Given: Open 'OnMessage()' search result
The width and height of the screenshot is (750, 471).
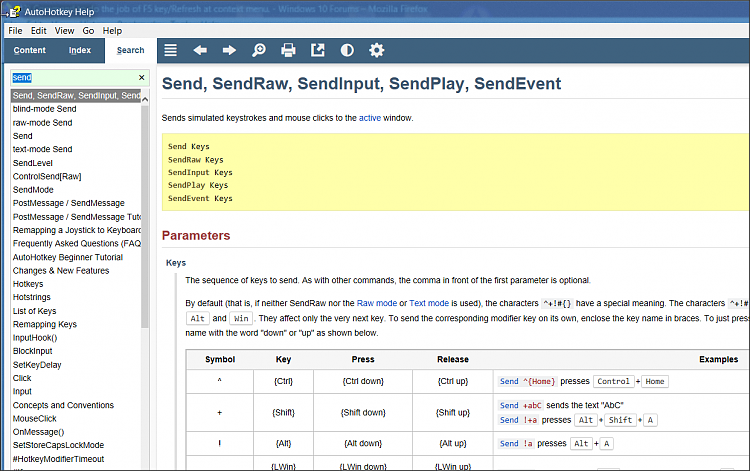Looking at the screenshot, I should point(38,432).
